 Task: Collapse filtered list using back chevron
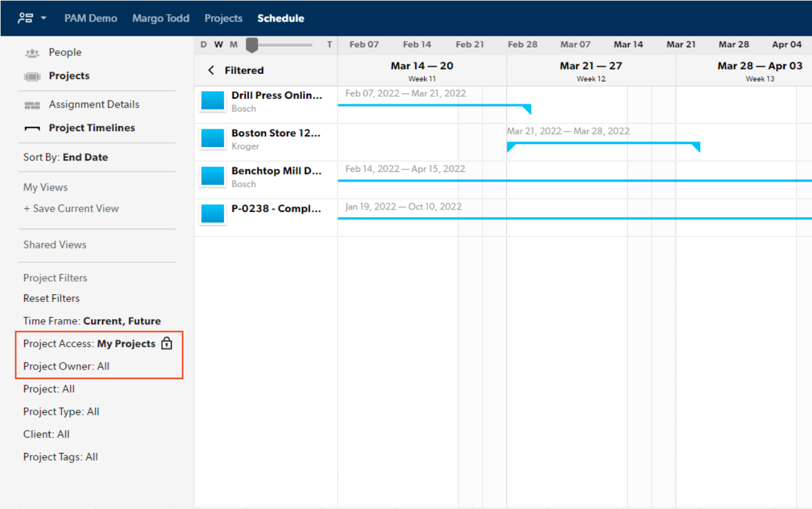point(211,70)
